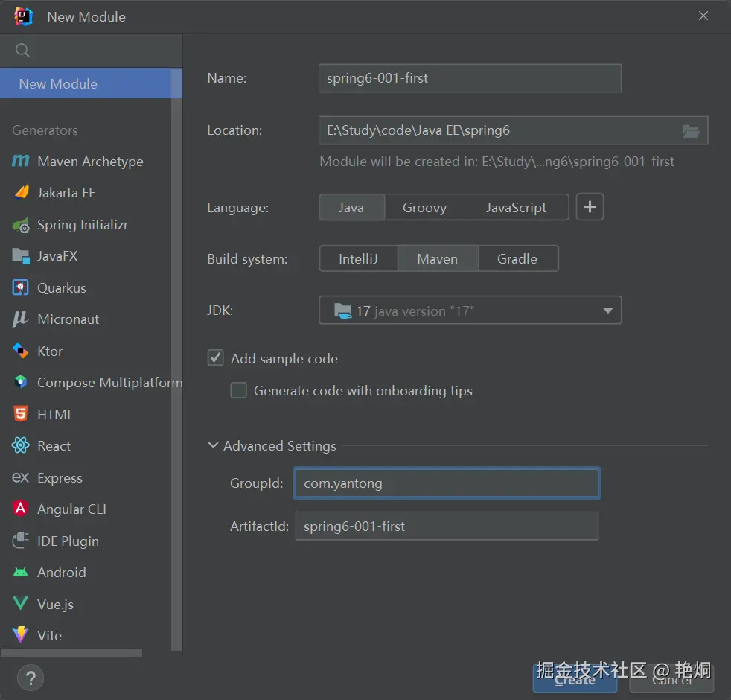The width and height of the screenshot is (731, 700).
Task: Select the React generator label
Action: pos(54,446)
